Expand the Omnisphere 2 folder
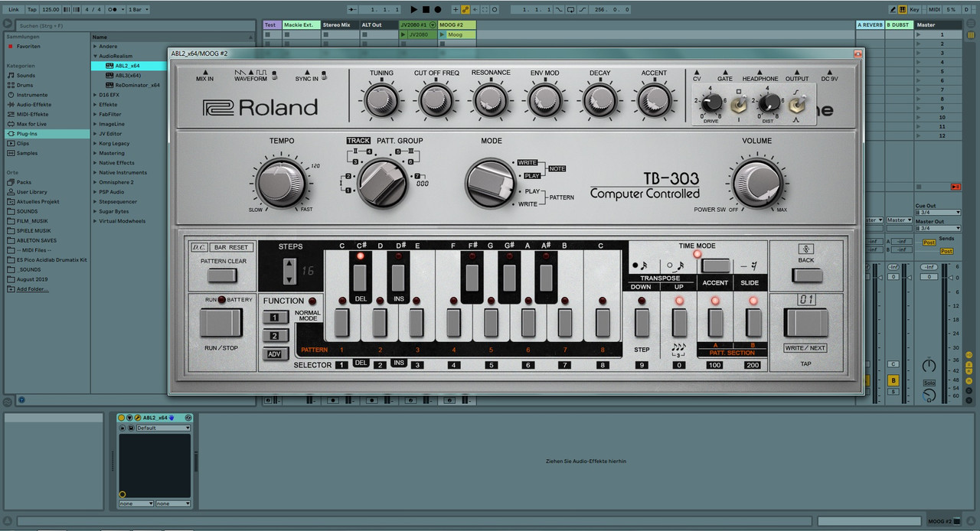980x531 pixels. (x=96, y=182)
